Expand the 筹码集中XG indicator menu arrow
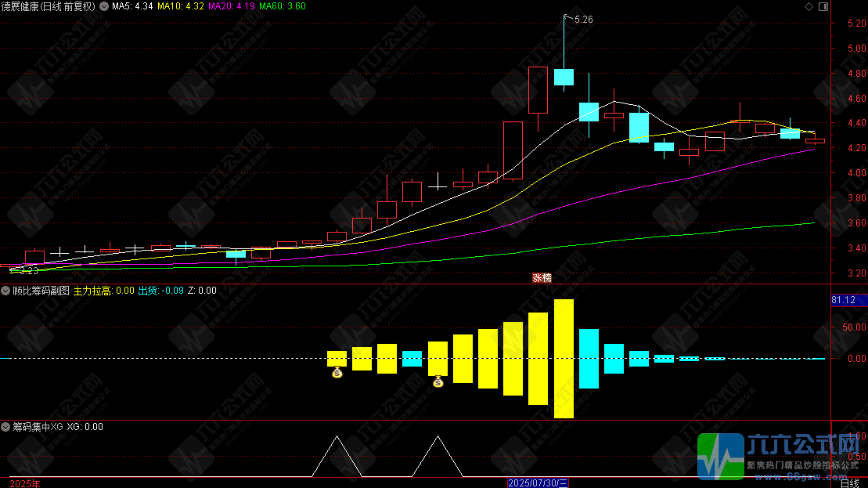Viewport: 868px width, 488px height. tap(5, 427)
